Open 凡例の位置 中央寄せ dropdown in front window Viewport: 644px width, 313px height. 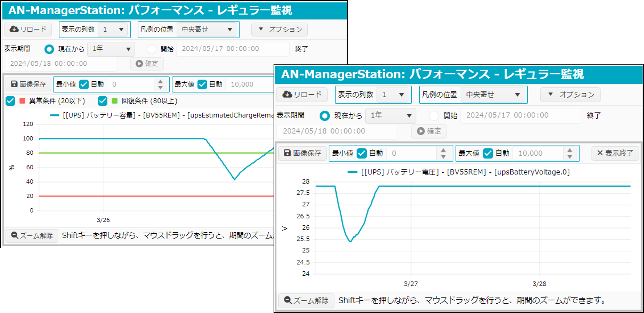coord(492,95)
